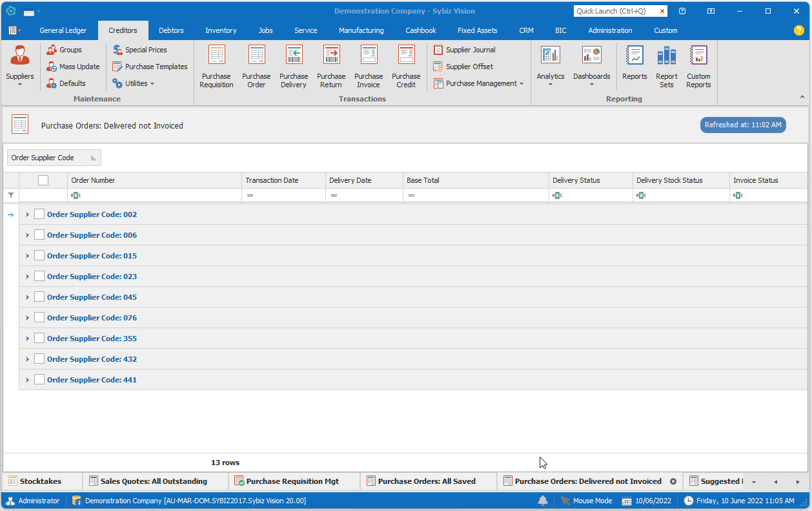Expand the Order Supplier Code 441 group

[x=27, y=380]
